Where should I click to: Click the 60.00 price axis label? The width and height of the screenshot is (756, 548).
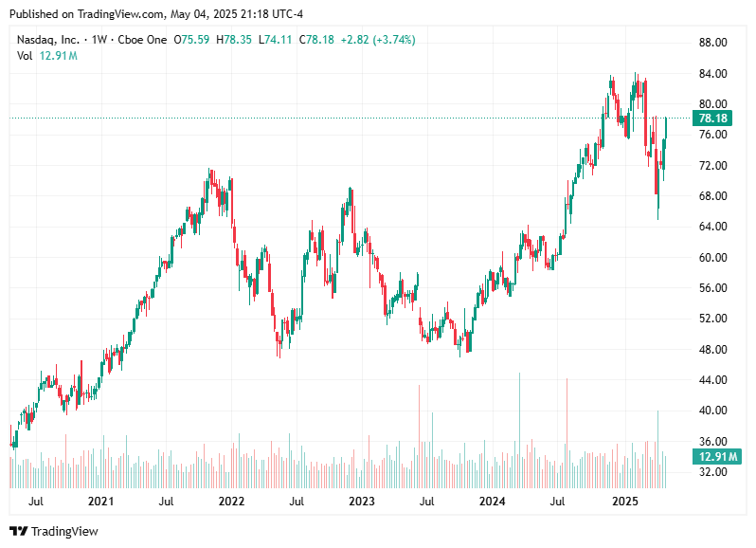[x=712, y=258]
